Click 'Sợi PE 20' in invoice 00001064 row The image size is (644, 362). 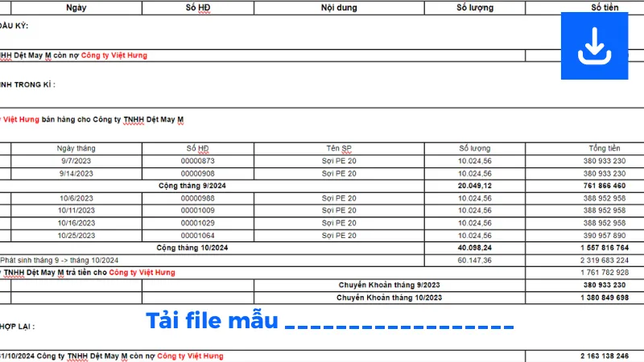click(x=339, y=236)
